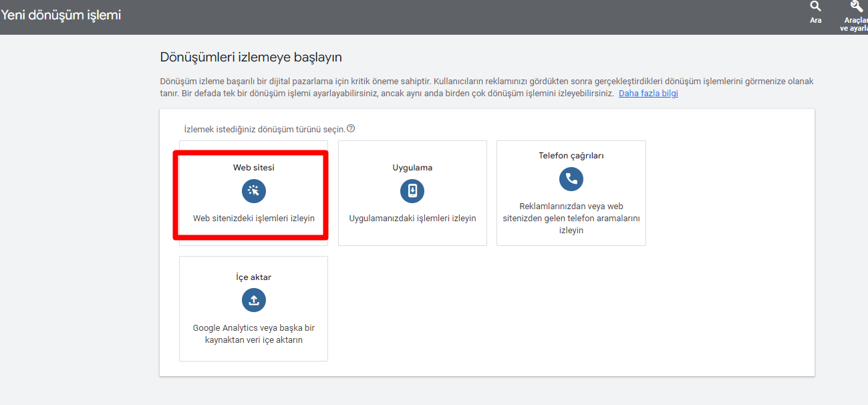
Task: Click the "Ara" label in top bar
Action: point(815,21)
